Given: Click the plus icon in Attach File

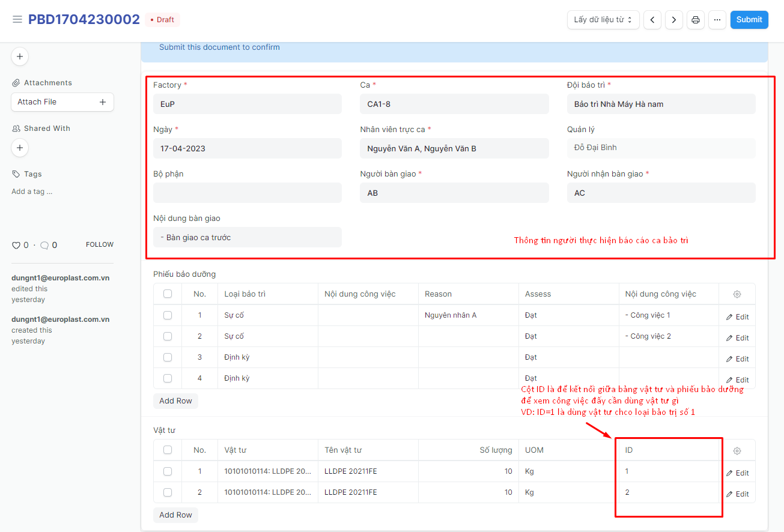Looking at the screenshot, I should click(x=102, y=102).
